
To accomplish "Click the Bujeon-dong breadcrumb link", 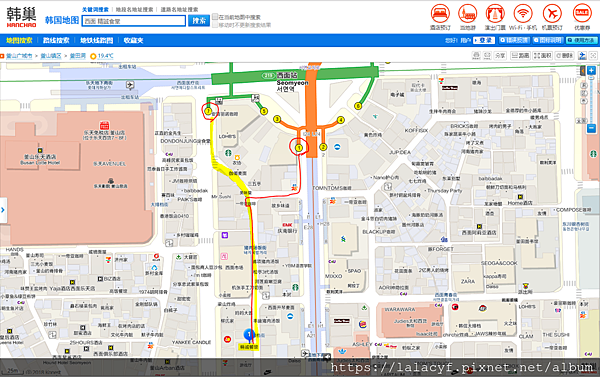I will click(78, 56).
